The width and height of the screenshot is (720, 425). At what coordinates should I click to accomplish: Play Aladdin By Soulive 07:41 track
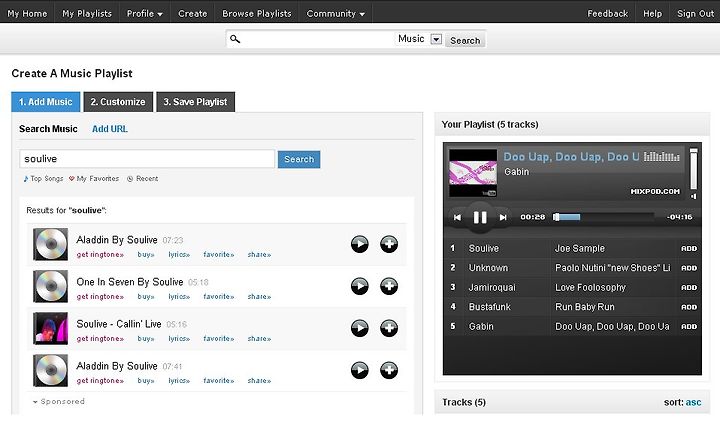click(x=360, y=370)
